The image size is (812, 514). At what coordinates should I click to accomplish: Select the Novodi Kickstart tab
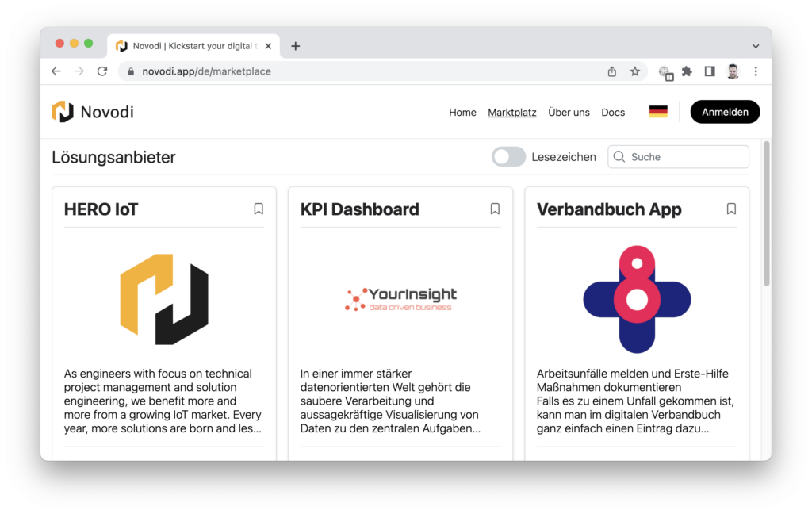193,46
